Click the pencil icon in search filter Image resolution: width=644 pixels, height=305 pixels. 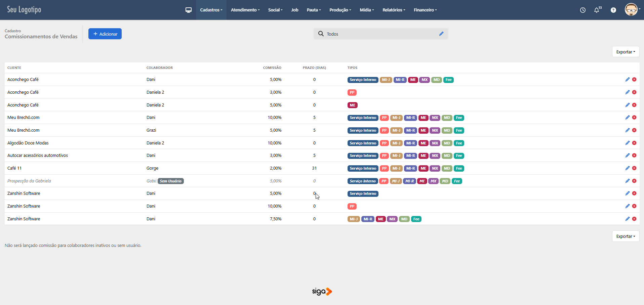click(x=441, y=34)
